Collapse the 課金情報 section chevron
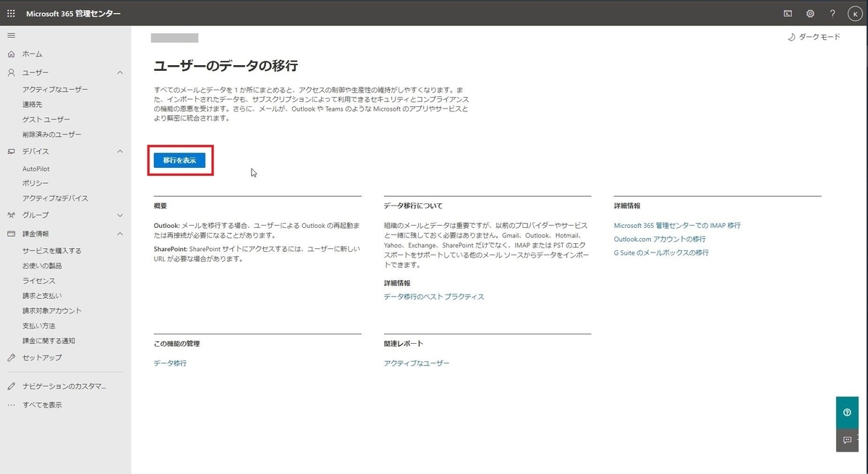Screen dimensions: 868x474 [119, 233]
